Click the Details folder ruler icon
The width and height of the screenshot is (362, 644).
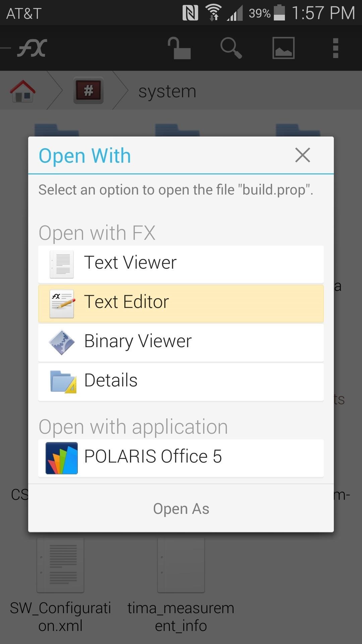click(63, 382)
